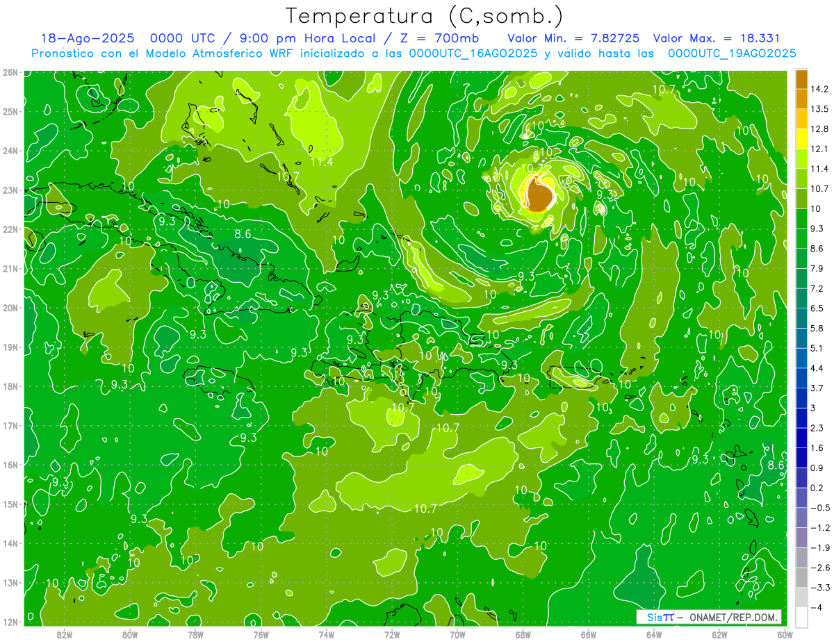Click the '6.5' value in the color legend
The image size is (834, 644).
click(819, 308)
